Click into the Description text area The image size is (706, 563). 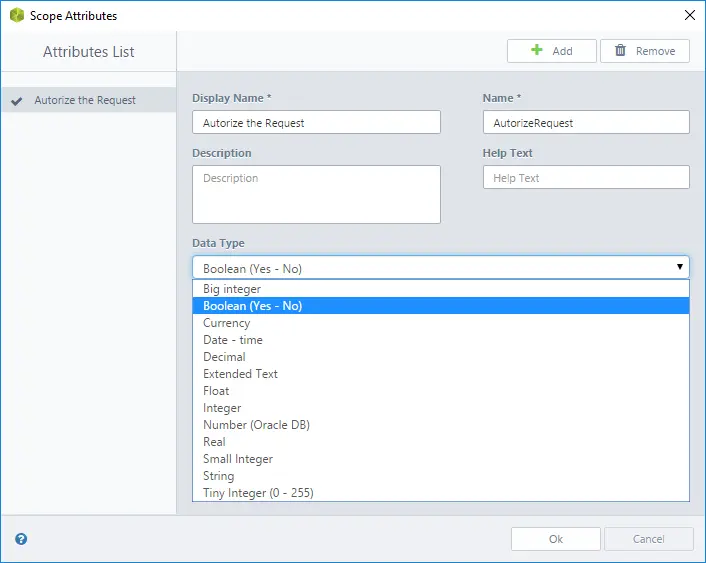316,194
